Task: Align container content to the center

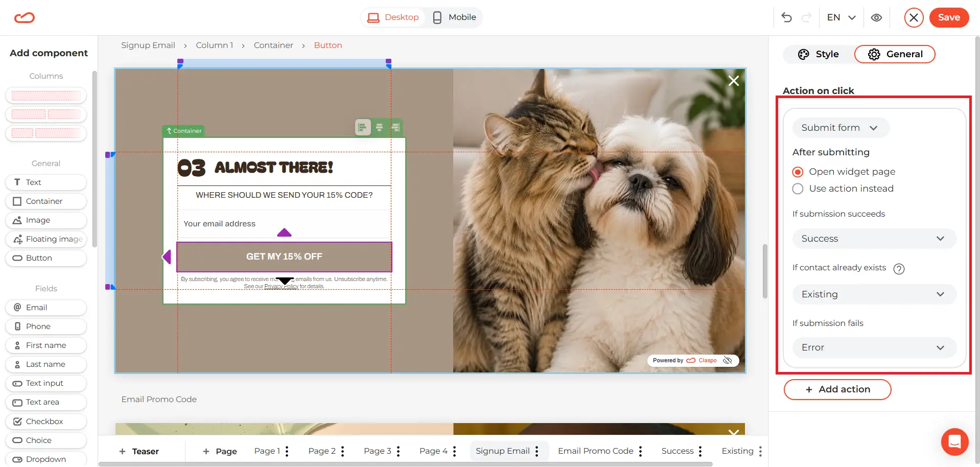Action: (379, 127)
